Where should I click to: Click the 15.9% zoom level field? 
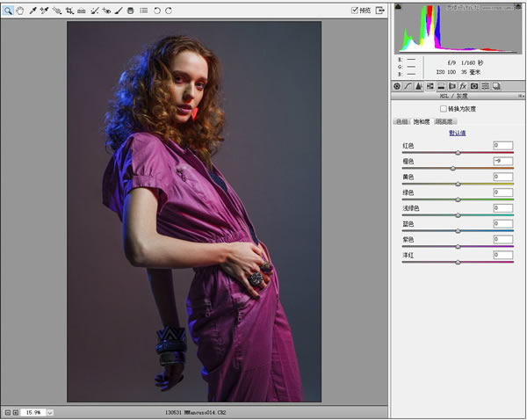(33, 413)
